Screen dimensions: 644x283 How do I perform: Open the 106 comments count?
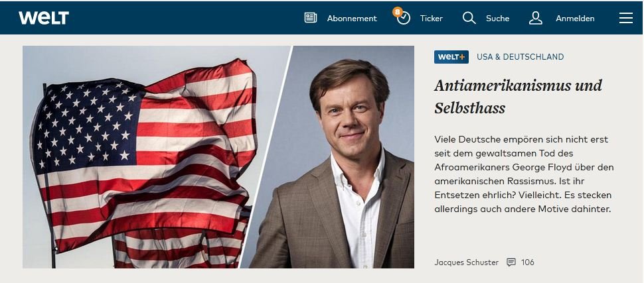[x=528, y=262]
